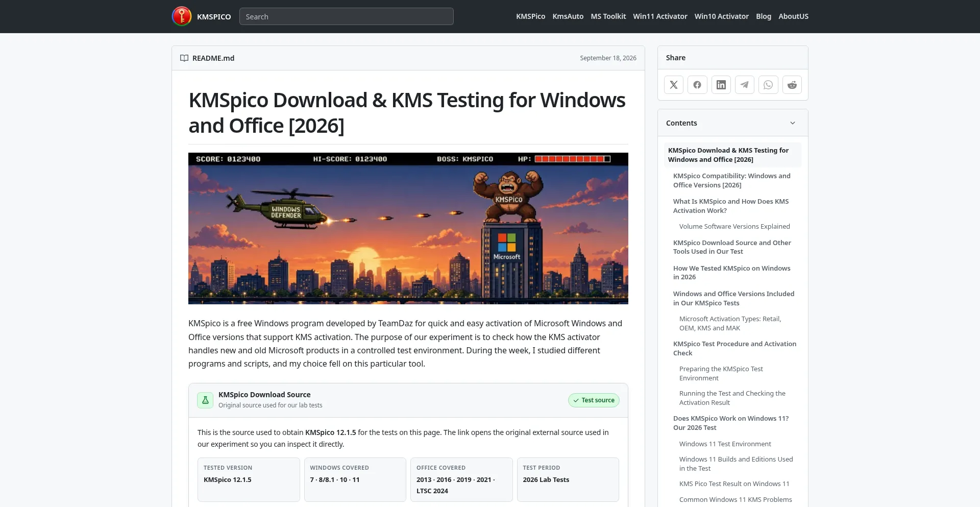Screen dimensions: 980x507
Task: Share the page on X
Action: pyautogui.click(x=674, y=85)
